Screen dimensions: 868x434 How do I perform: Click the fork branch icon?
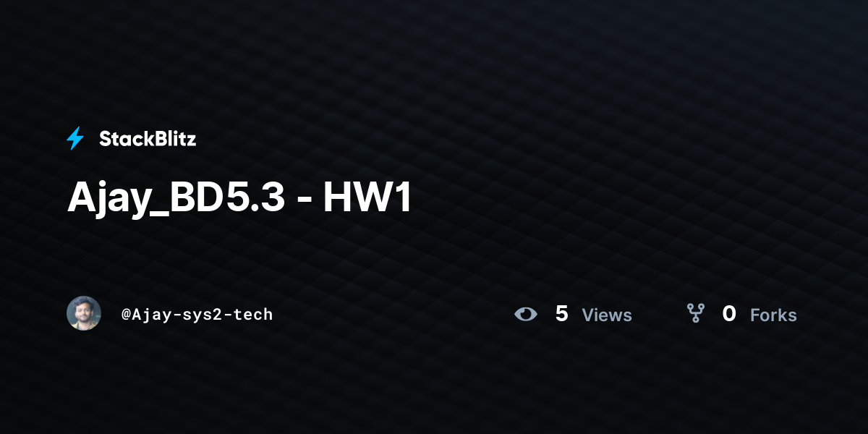click(x=696, y=313)
